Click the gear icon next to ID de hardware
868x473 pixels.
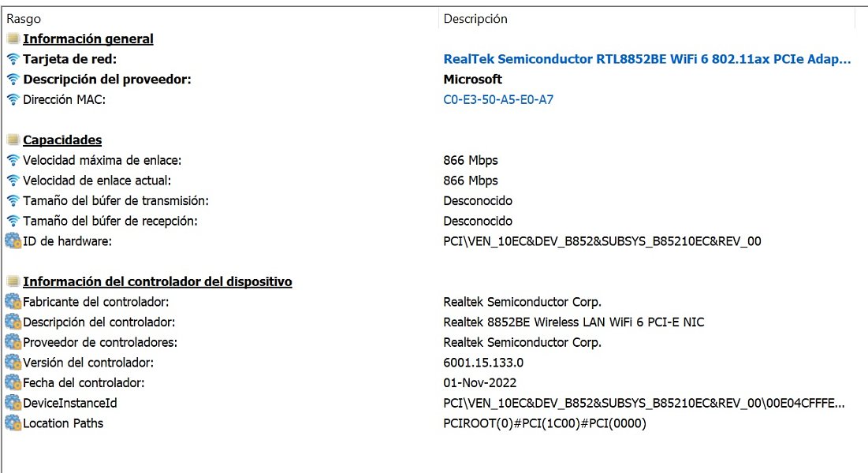click(x=13, y=241)
